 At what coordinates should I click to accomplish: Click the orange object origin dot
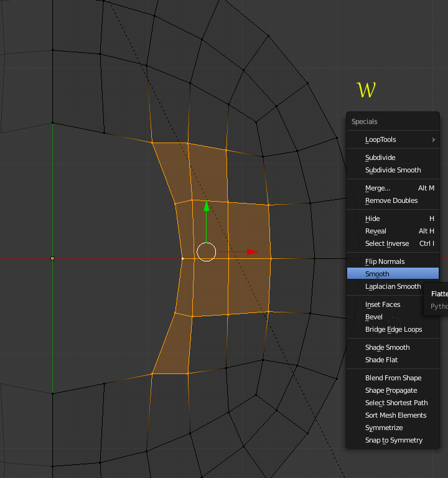coord(52,258)
